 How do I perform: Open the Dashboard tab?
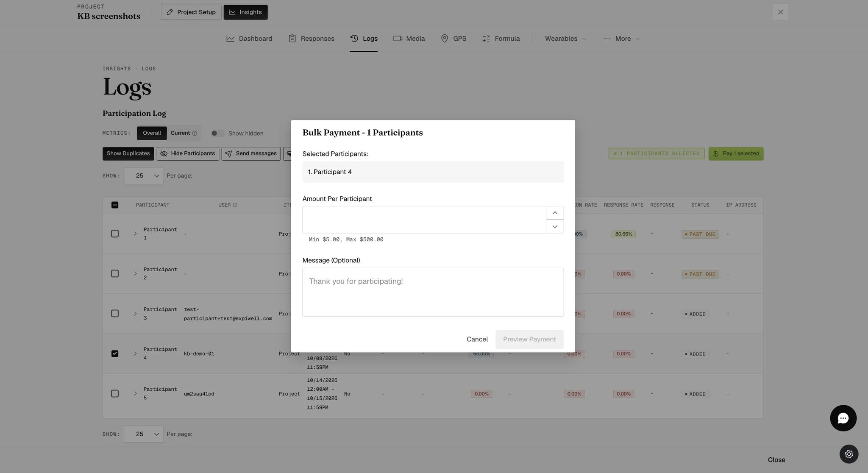(x=249, y=39)
